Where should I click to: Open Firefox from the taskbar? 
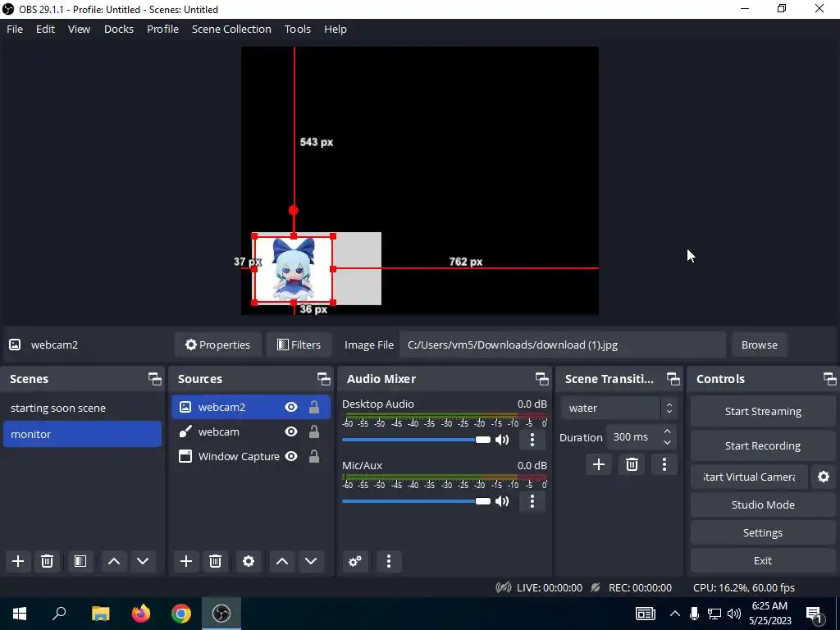(x=141, y=614)
